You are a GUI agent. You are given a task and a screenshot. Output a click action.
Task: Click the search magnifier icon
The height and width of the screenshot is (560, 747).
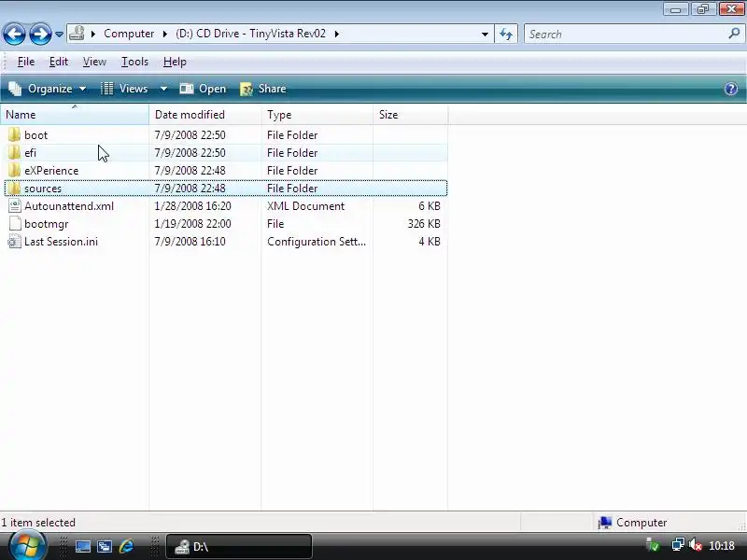click(734, 34)
